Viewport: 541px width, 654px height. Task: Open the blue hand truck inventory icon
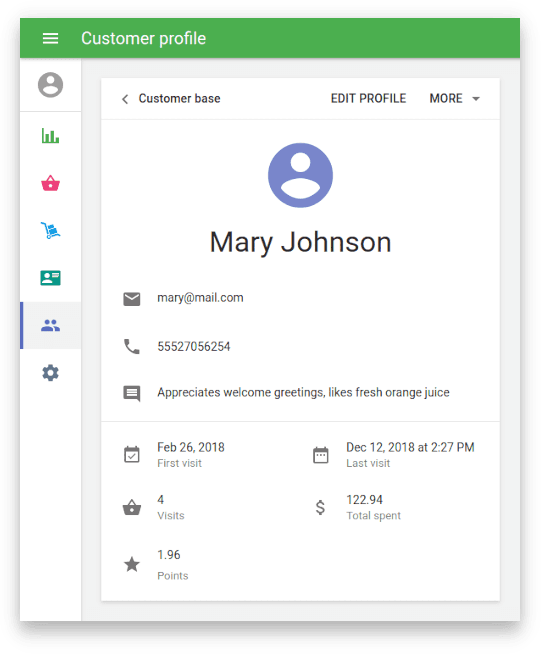pos(50,230)
